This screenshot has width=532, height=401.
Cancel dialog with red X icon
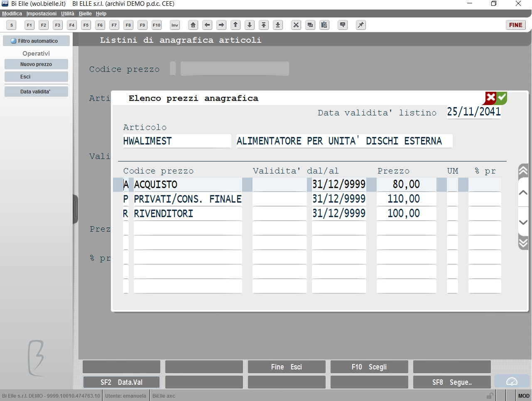click(x=490, y=98)
